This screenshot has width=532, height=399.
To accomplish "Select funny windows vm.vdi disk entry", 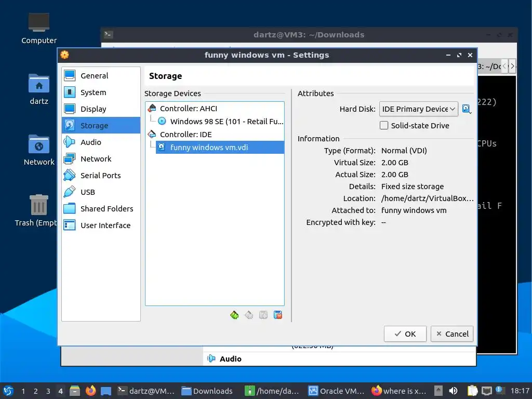I will [x=220, y=147].
